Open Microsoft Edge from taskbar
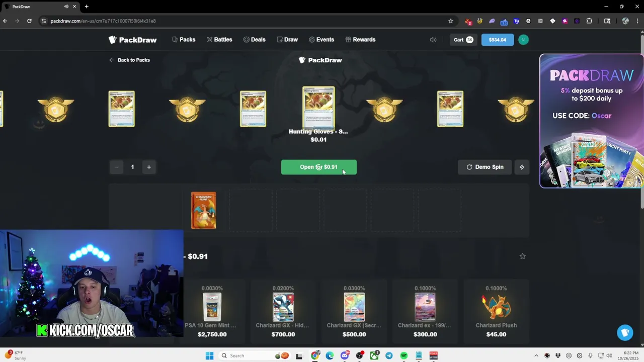The width and height of the screenshot is (644, 362). coord(330,355)
